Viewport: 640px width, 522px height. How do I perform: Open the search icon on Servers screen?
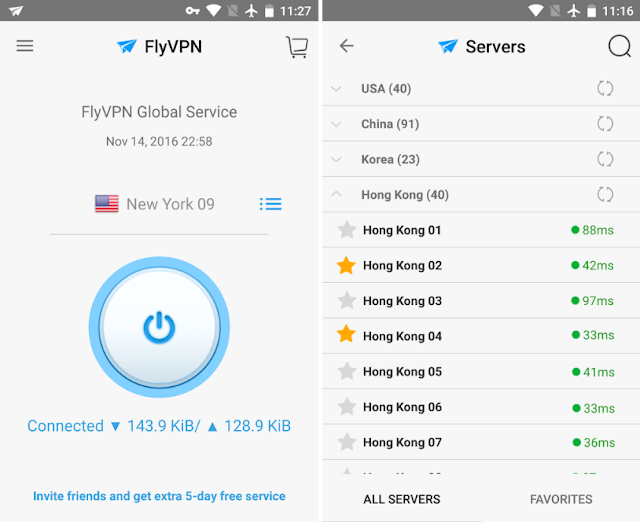(x=620, y=47)
